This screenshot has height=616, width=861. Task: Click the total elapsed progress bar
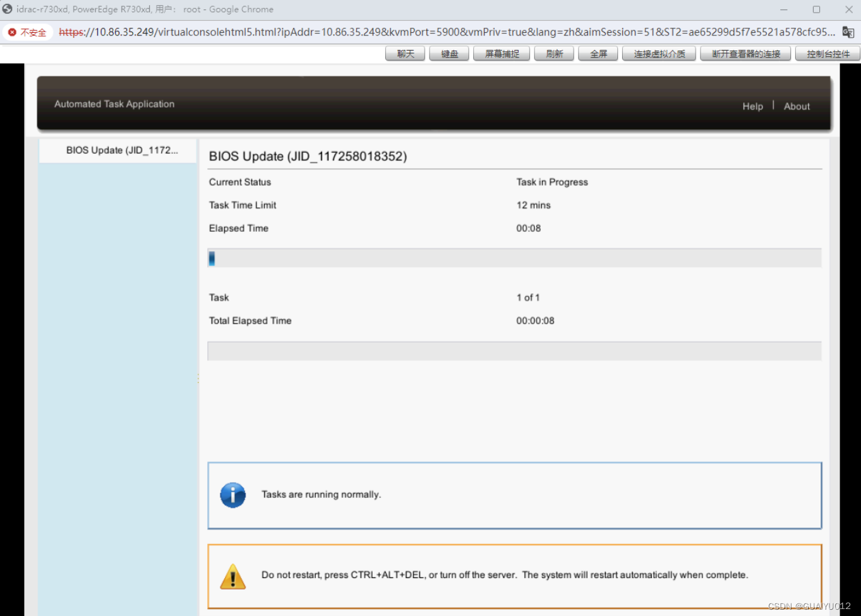coord(514,351)
